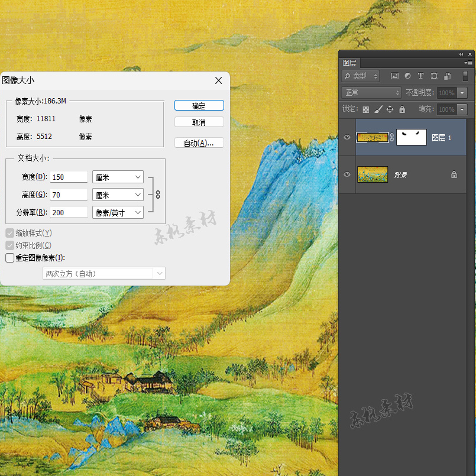This screenshot has width=476, height=476.
Task: Edit the 高度(G) field showing 70
Action: point(69,195)
